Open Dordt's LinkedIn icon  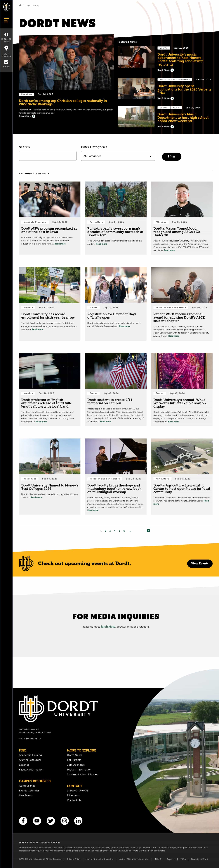[78, 820]
